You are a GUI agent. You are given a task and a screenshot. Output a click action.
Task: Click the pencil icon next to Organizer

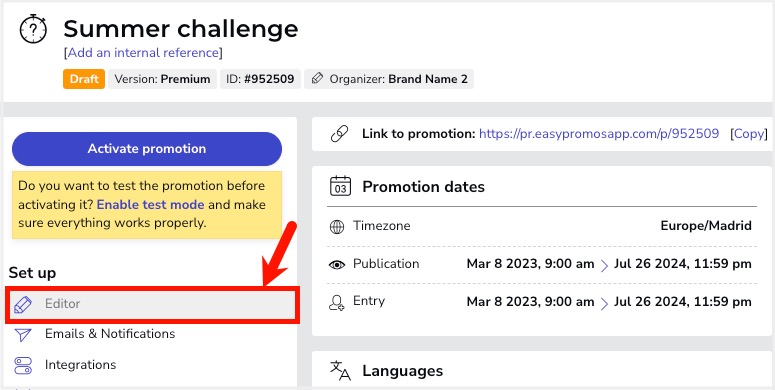[x=317, y=79]
